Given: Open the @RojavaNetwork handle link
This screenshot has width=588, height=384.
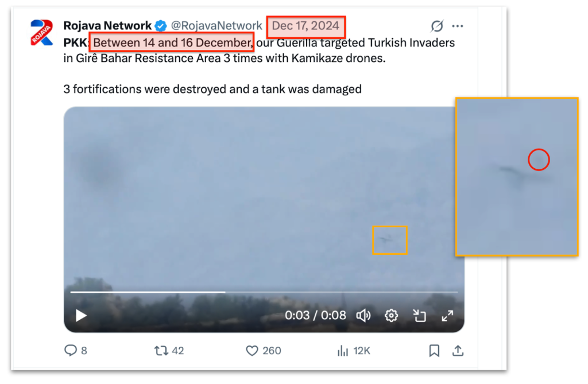Looking at the screenshot, I should coord(216,26).
